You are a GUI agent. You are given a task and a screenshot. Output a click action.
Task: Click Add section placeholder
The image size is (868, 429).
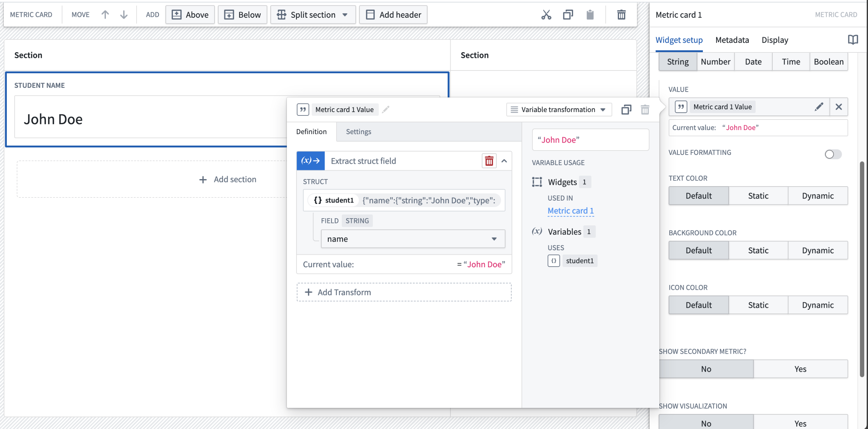point(228,179)
